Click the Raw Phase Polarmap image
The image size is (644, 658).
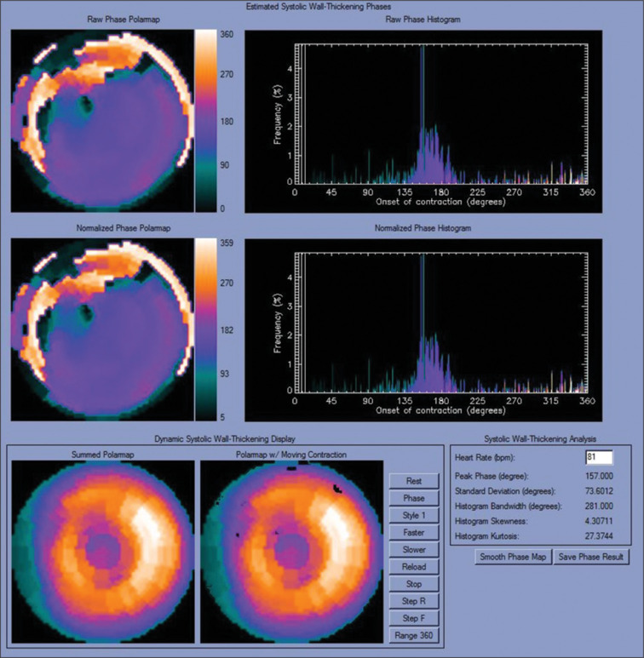coord(101,121)
